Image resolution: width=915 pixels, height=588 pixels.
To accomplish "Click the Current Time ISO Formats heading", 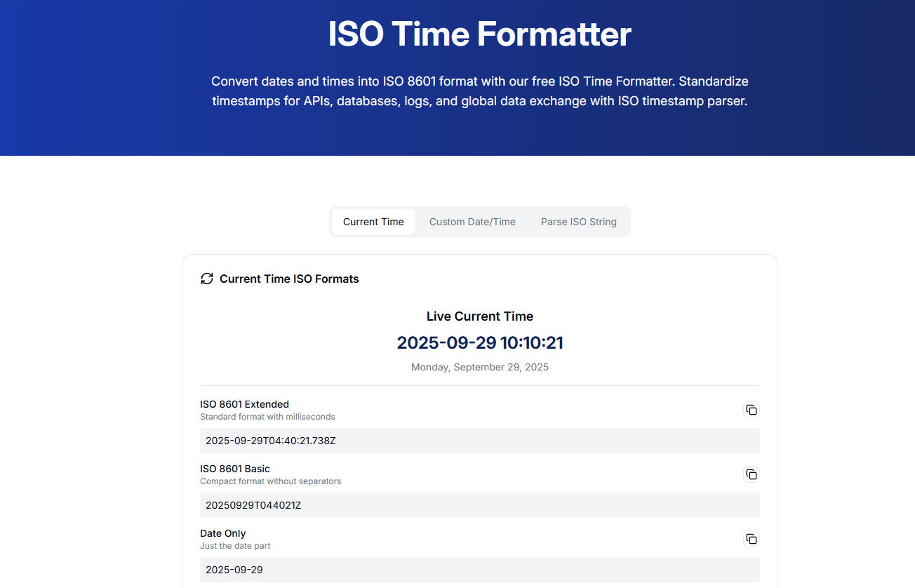I will pyautogui.click(x=289, y=279).
